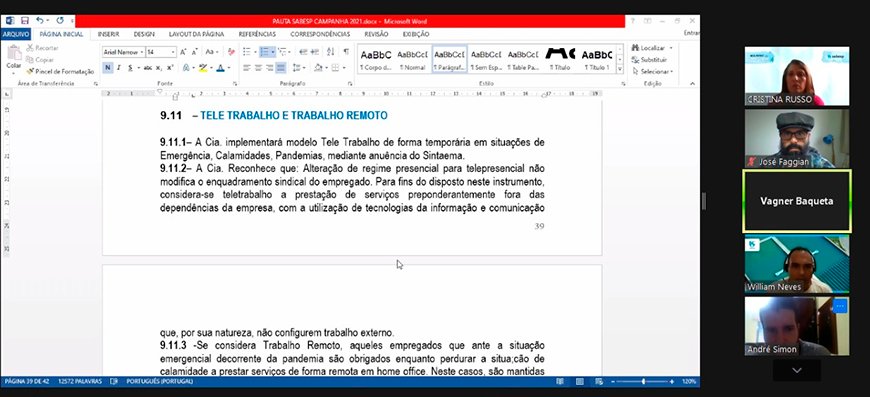This screenshot has height=397, width=870.
Task: Open the Arial Narrow font name dropdown
Action: point(142,52)
